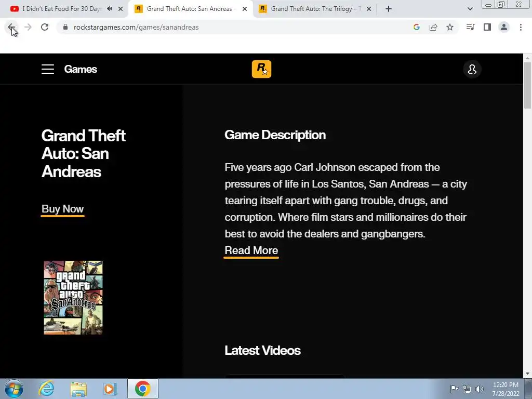Open the Rockstar account sign-in icon

coord(472,69)
